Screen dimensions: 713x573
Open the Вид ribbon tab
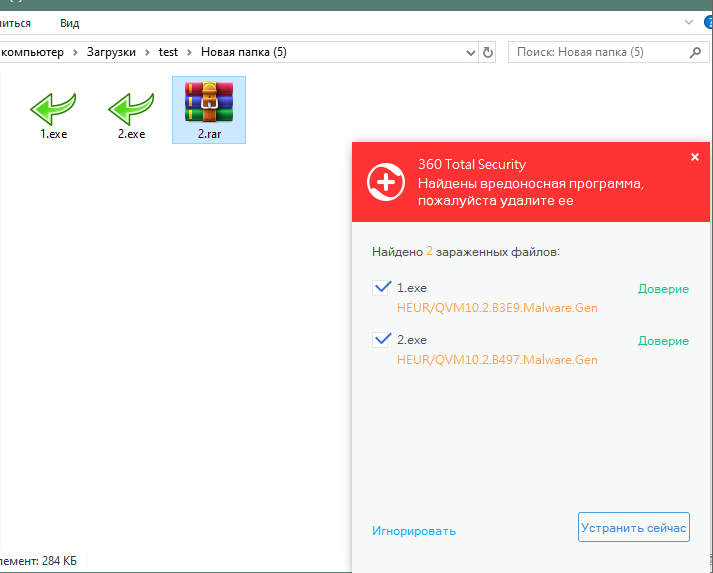coord(70,23)
